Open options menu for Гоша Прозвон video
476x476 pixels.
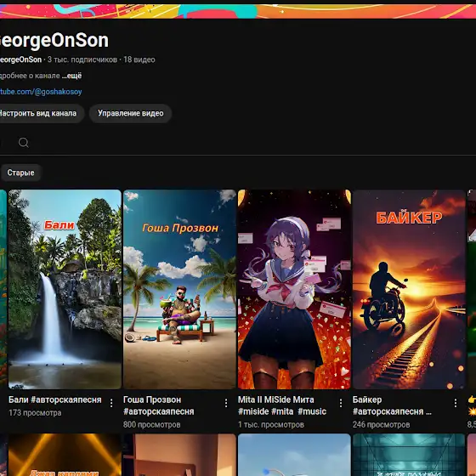tap(226, 403)
